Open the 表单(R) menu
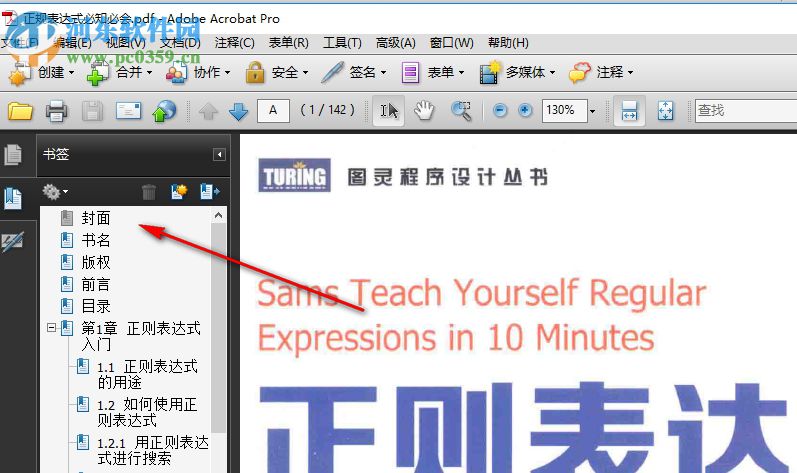The height and width of the screenshot is (473, 797). (x=289, y=43)
